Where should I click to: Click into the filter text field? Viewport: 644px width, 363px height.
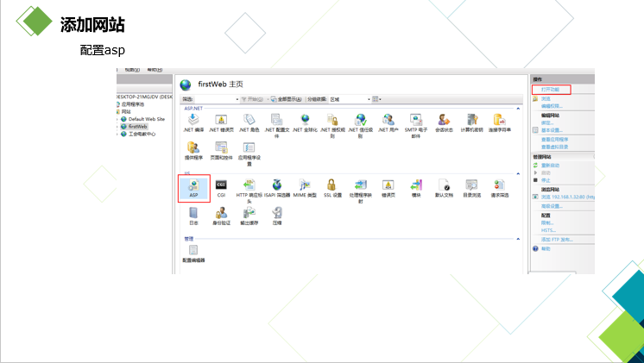(x=214, y=99)
